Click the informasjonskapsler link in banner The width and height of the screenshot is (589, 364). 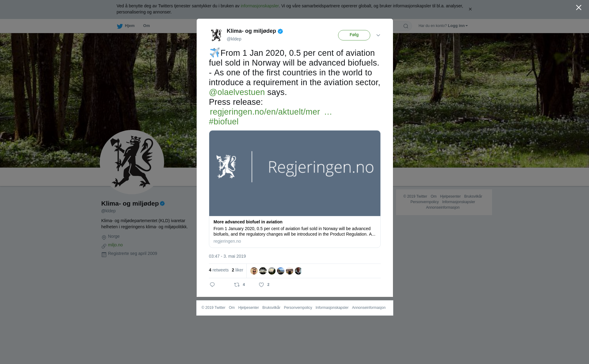[260, 6]
